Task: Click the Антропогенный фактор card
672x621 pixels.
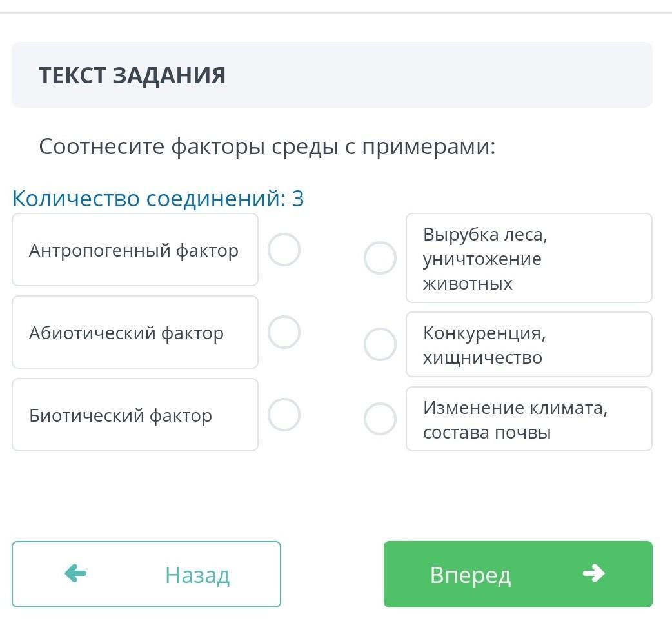Action: click(135, 250)
